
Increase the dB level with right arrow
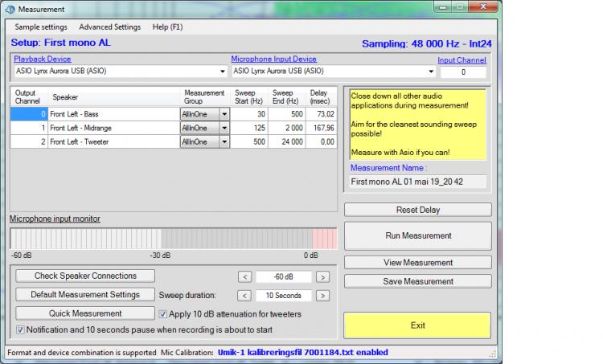point(322,276)
